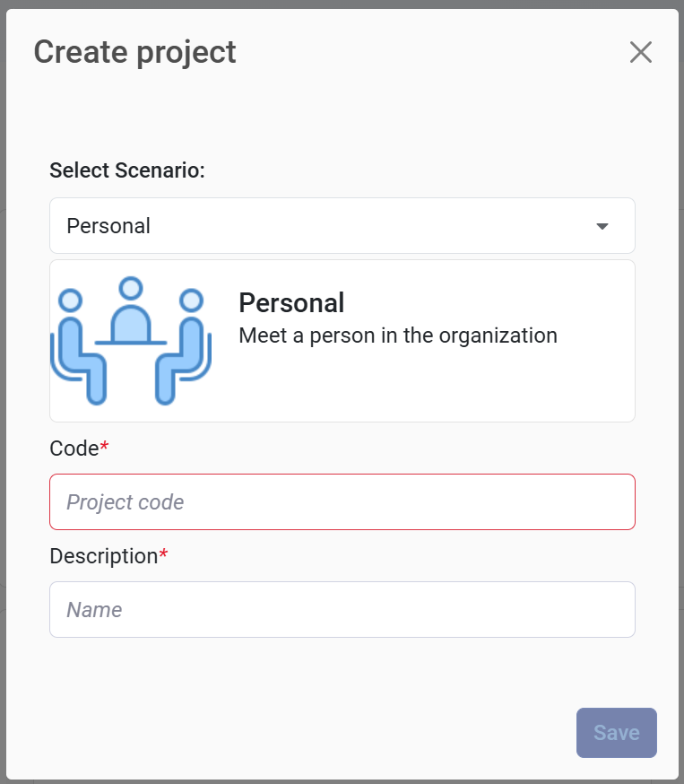The width and height of the screenshot is (684, 784).
Task: Click the Description field label
Action: [x=103, y=556]
